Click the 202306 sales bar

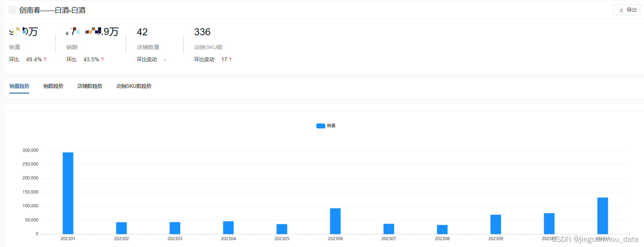point(336,221)
